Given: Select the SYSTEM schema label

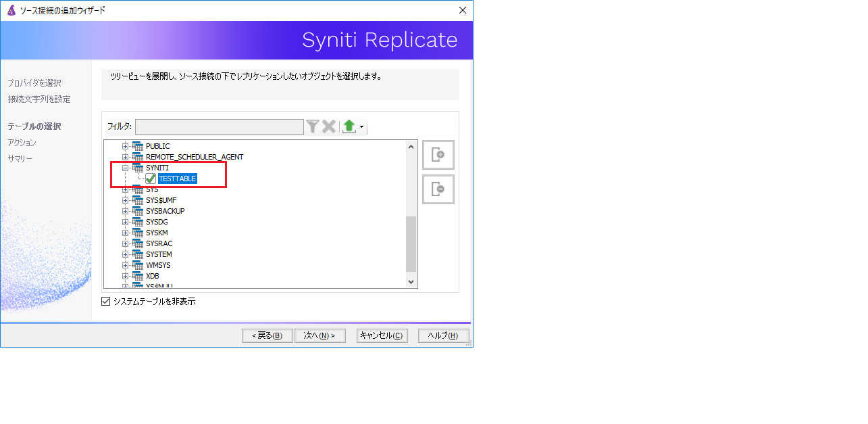Looking at the screenshot, I should (159, 254).
